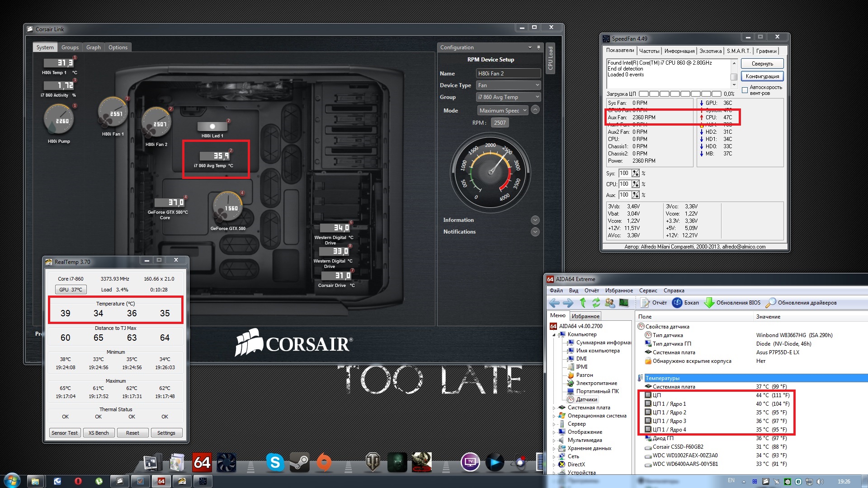The image size is (868, 488).
Task: Expand the Information section in Corsair Link
Action: click(x=535, y=220)
